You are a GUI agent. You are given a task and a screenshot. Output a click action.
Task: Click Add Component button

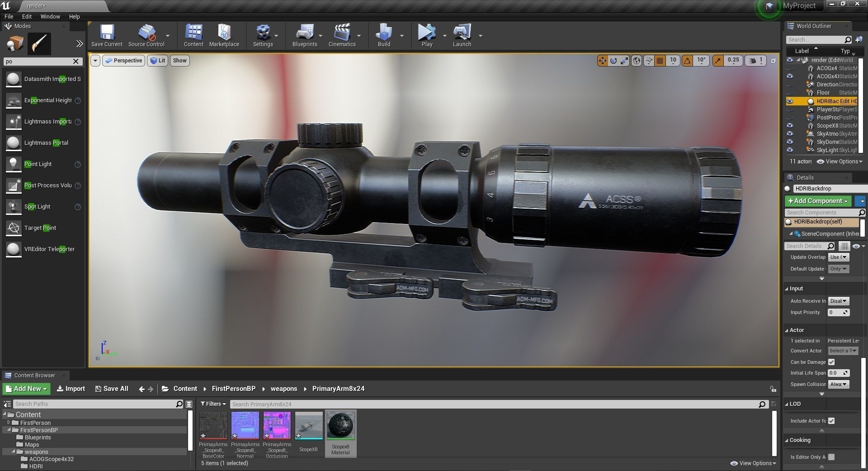pos(818,201)
